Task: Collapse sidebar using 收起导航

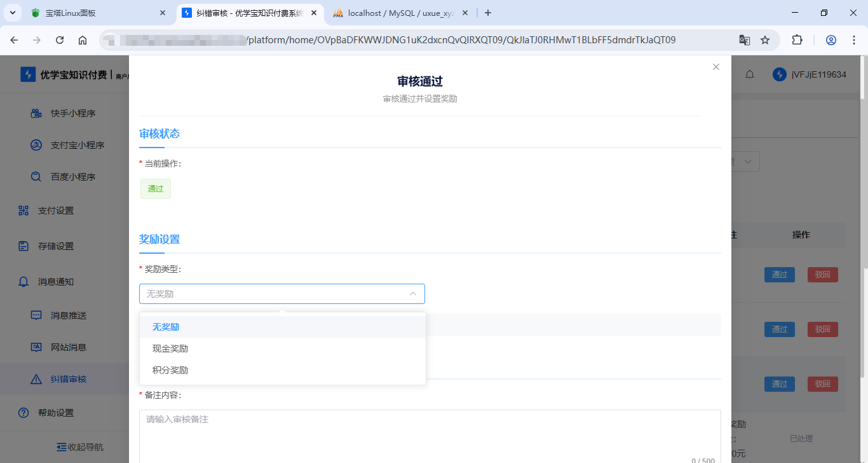Action: coord(79,446)
